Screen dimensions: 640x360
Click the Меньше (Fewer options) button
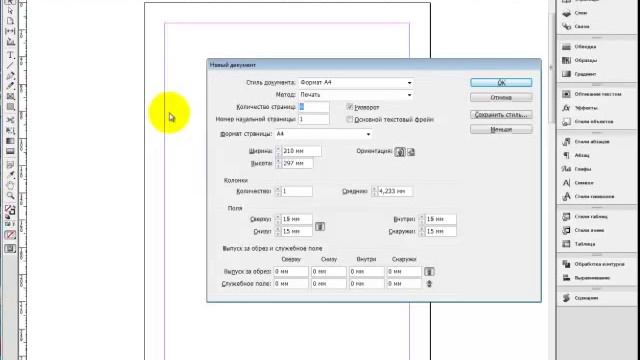point(501,129)
